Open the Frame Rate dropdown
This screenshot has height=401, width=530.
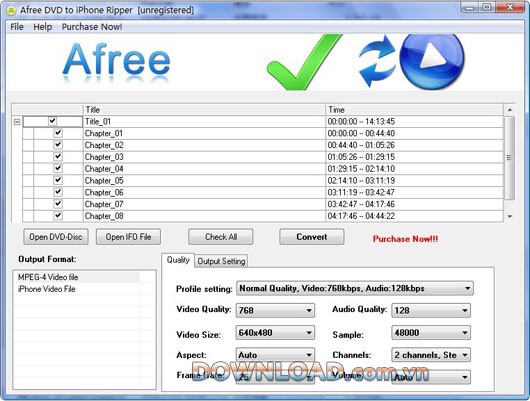(275, 377)
